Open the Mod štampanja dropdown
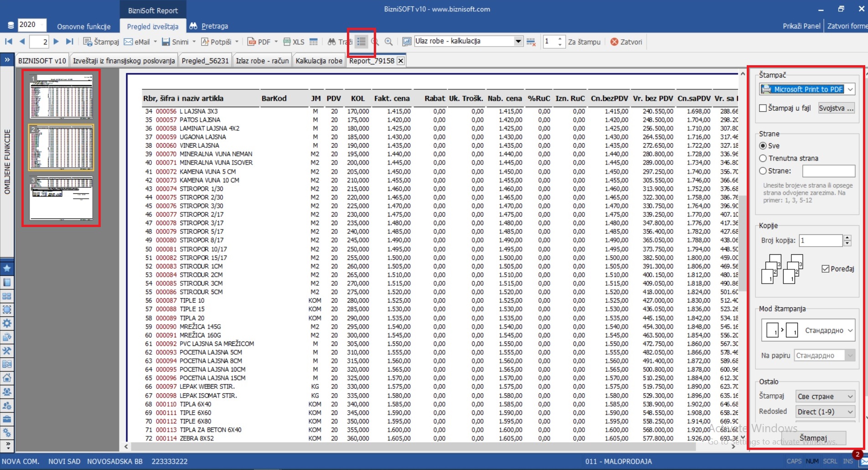This screenshot has width=868, height=470. pos(807,331)
